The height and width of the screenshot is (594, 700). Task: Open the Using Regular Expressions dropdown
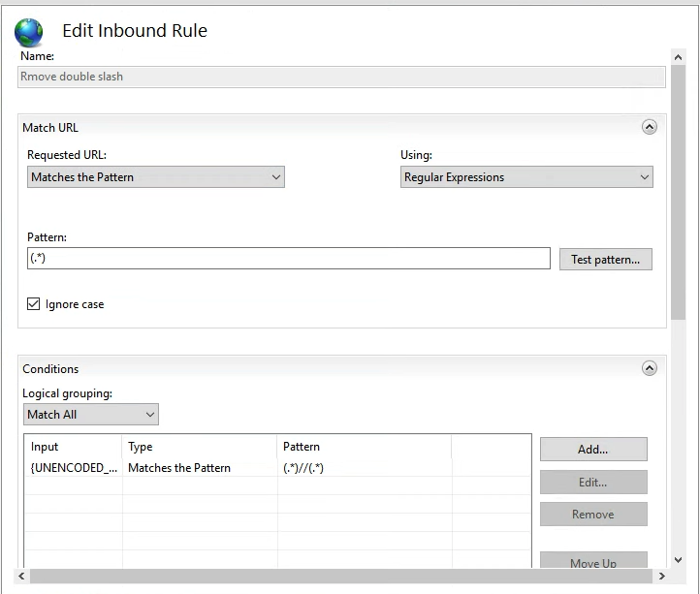[x=526, y=177]
